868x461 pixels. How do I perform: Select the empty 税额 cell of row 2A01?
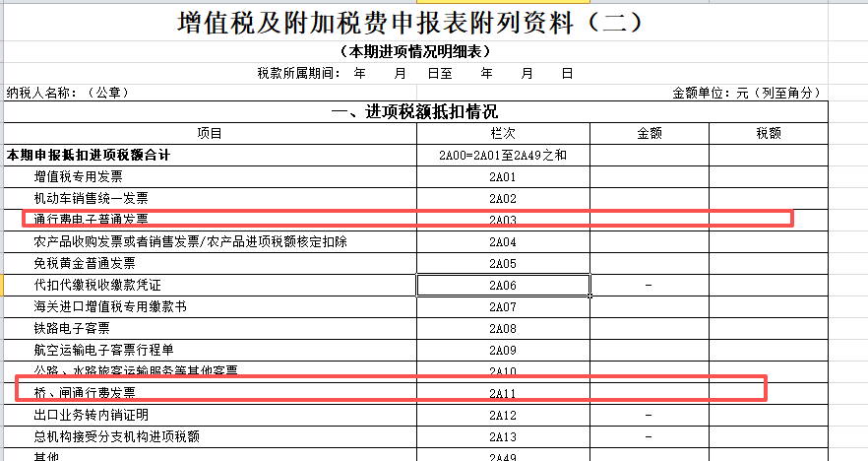click(769, 176)
